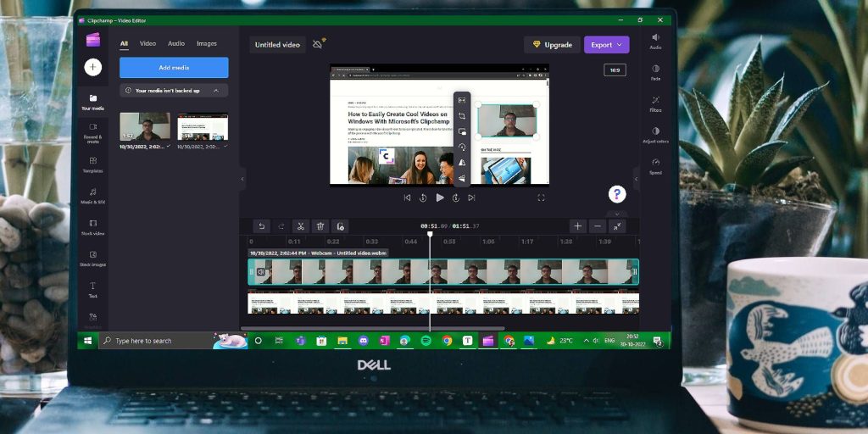Zoom out the timeline with minus button

point(598,225)
